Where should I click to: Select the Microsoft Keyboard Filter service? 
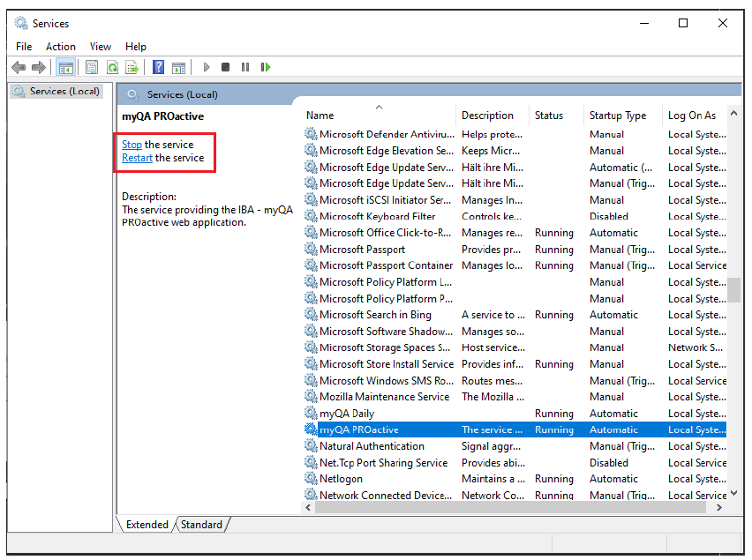515,216
